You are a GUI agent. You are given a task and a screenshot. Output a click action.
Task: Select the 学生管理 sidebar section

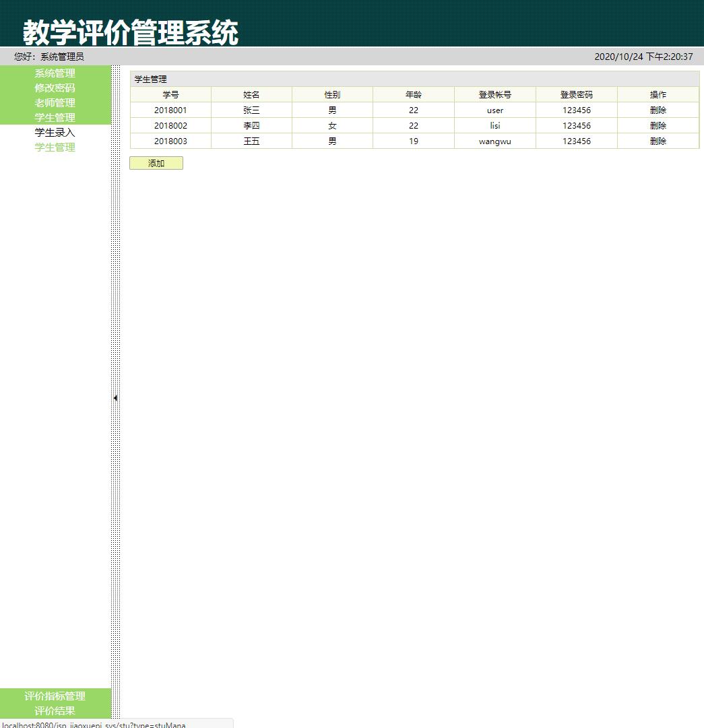click(54, 117)
